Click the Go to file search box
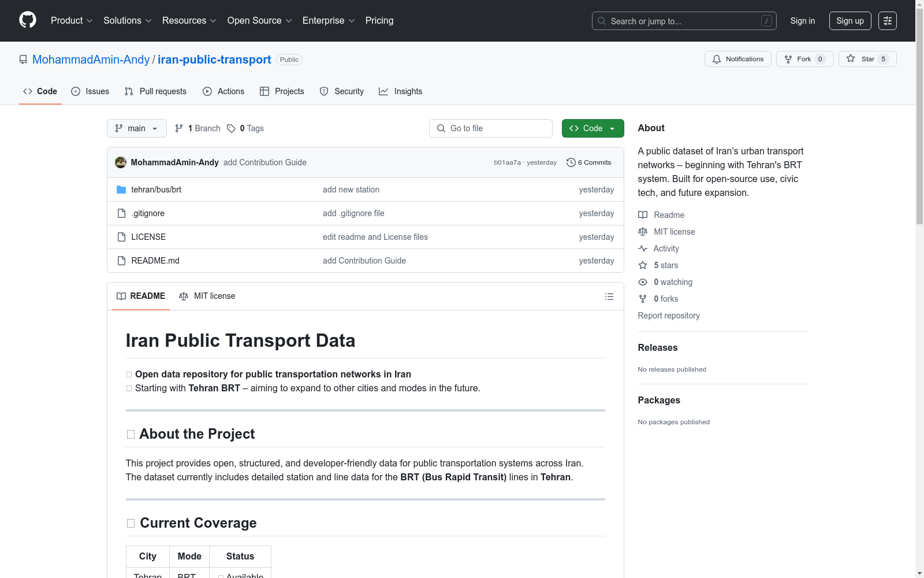 coord(491,128)
